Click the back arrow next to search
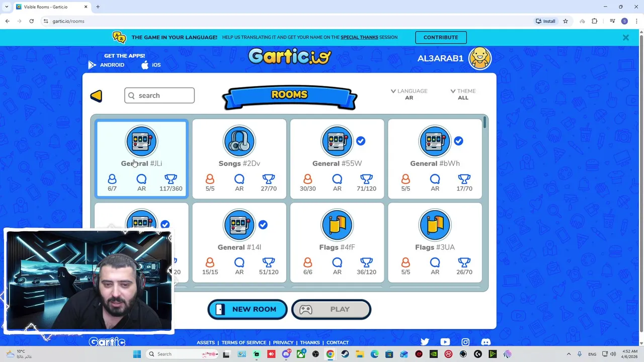644x362 pixels. (96, 96)
